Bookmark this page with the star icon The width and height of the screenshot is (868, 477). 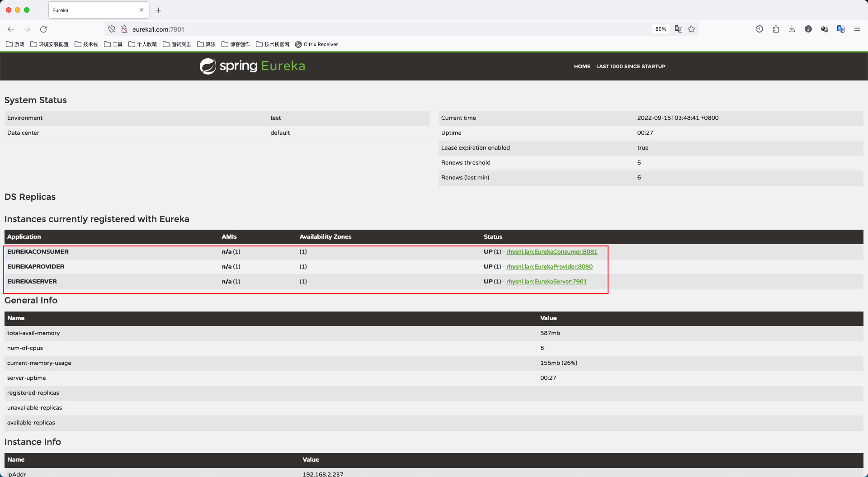point(691,29)
